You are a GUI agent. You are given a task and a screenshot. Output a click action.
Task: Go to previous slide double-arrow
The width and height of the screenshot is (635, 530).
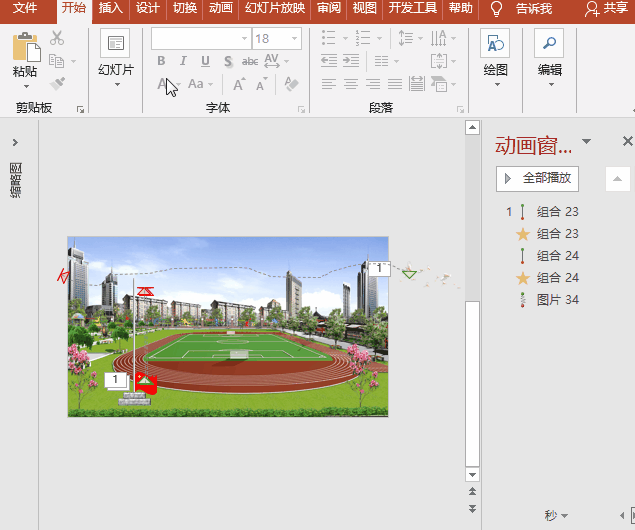tap(472, 492)
